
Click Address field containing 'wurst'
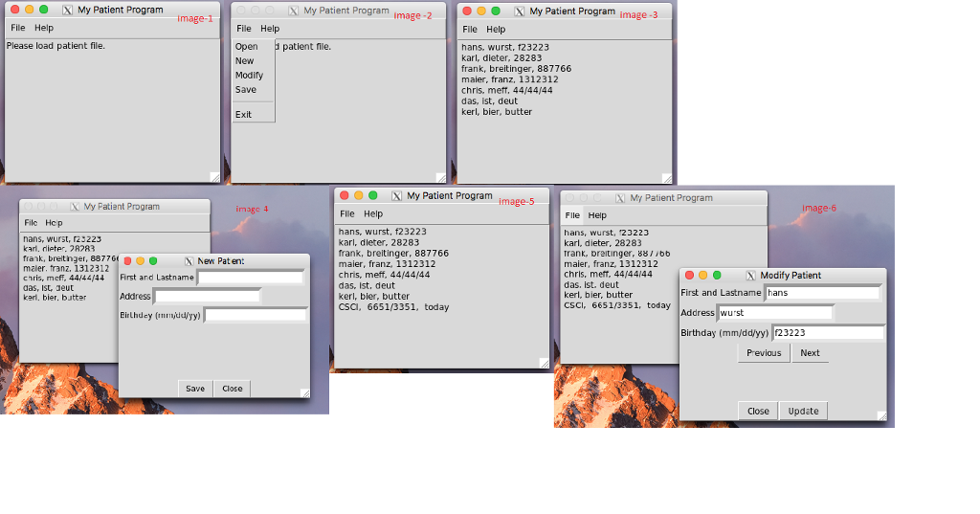775,313
